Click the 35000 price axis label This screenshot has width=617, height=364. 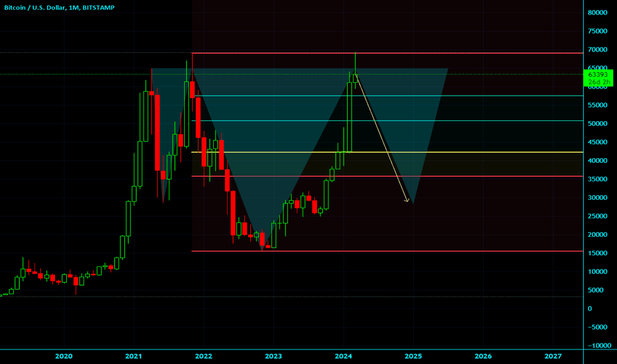[x=597, y=179]
